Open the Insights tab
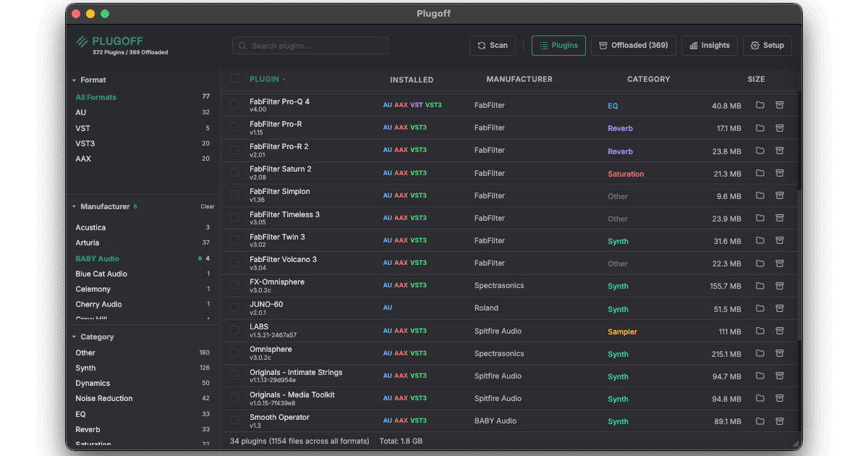Screen dimensions: 868x456 [x=709, y=46]
